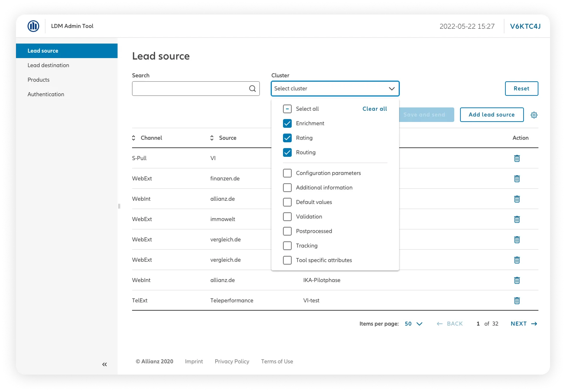This screenshot has width=566, height=392.
Task: Delete the IKA-Pilotphase row
Action: coord(517,280)
